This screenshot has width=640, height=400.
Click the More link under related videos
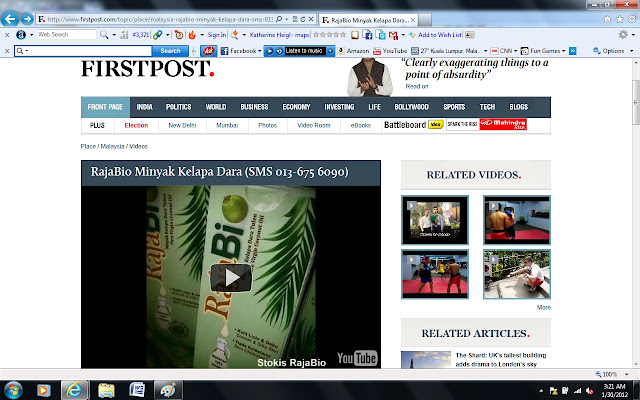pyautogui.click(x=544, y=307)
